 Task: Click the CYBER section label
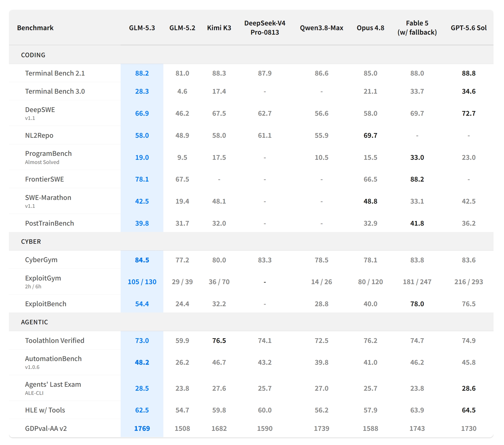click(x=31, y=241)
